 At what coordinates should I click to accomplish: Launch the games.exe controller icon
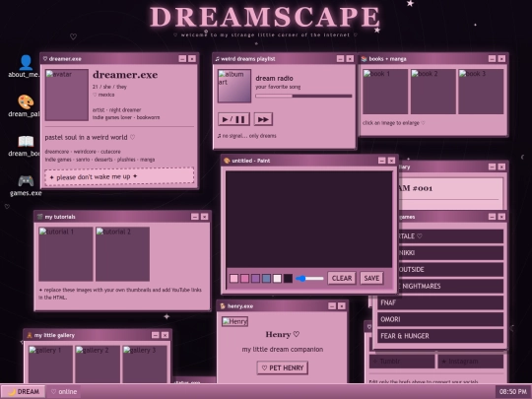click(x=26, y=185)
